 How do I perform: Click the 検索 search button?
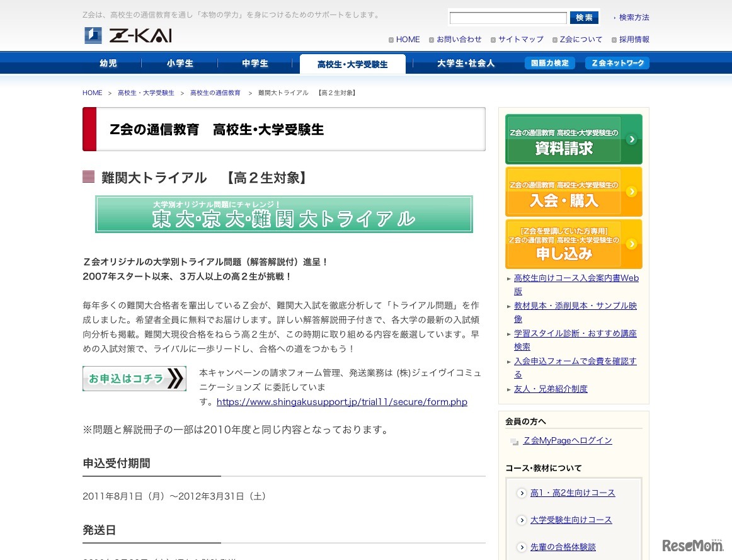click(x=583, y=17)
